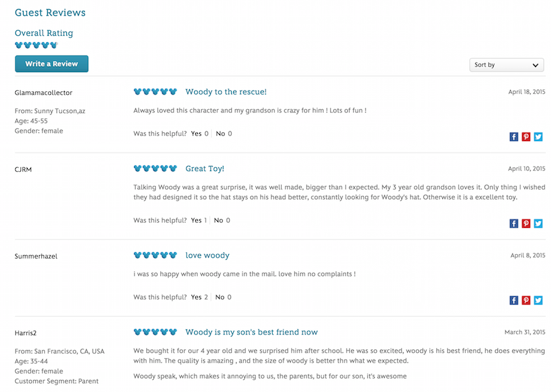Share the love woody review on Facebook

point(513,300)
